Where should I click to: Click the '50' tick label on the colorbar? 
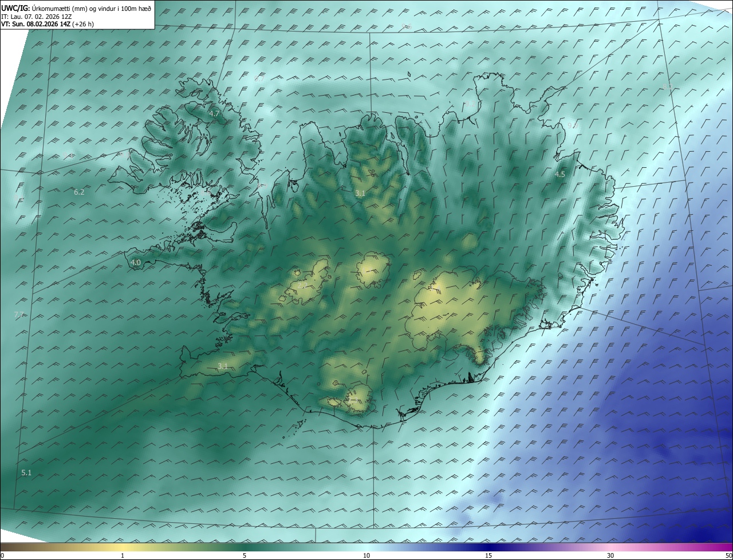(x=728, y=556)
